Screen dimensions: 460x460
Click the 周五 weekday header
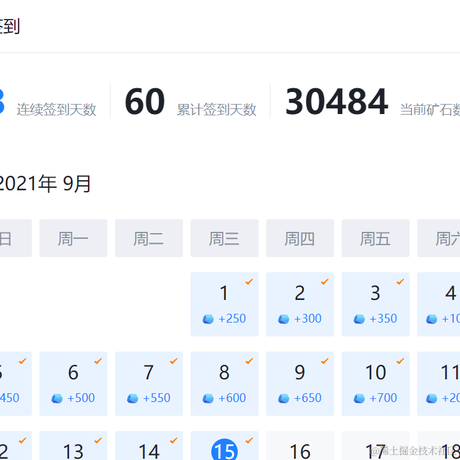tap(376, 238)
